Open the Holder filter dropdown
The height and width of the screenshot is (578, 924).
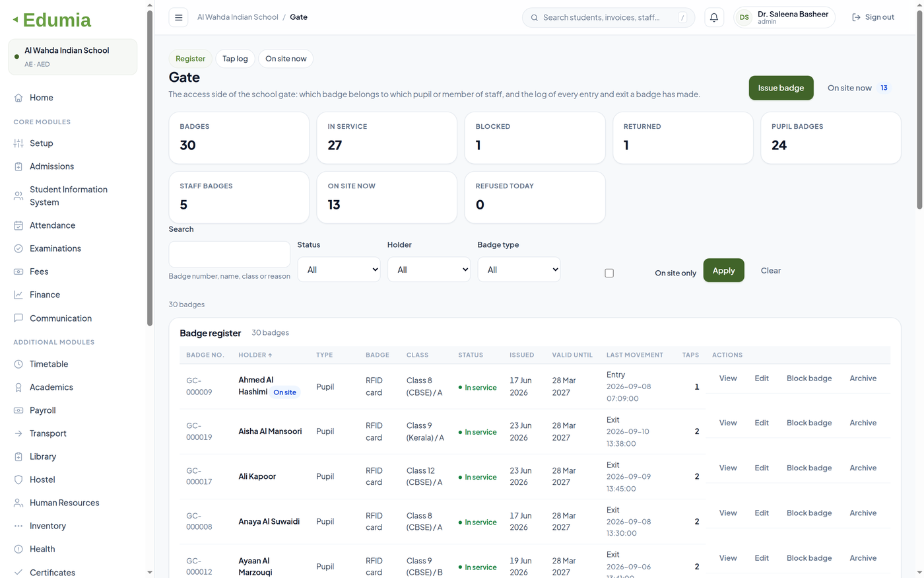click(429, 270)
